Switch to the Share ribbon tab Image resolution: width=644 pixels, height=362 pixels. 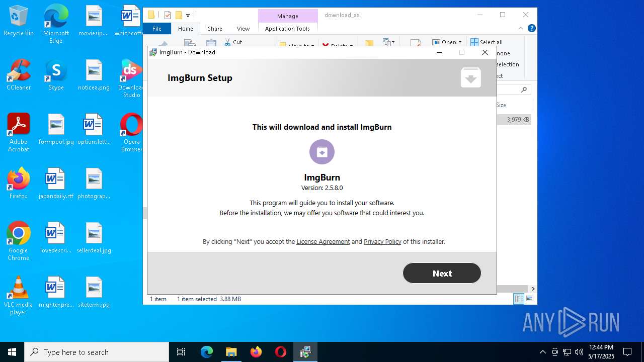215,29
